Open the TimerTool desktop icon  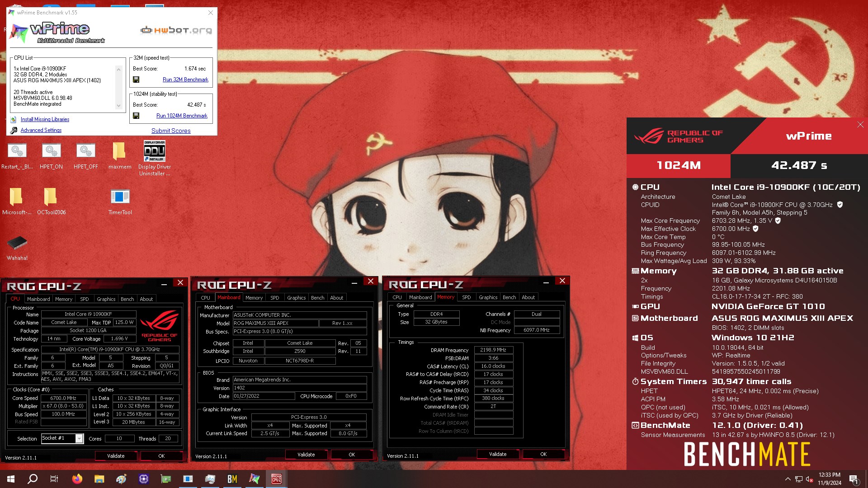pos(120,202)
